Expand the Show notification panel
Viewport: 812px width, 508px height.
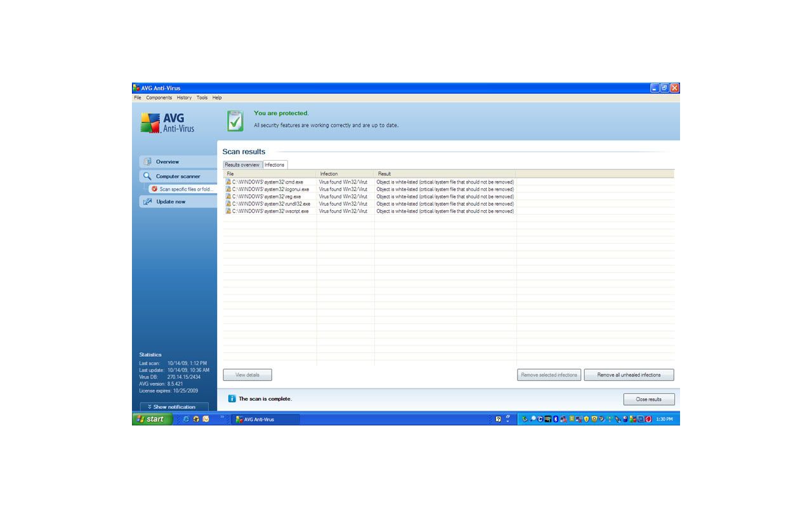(174, 407)
